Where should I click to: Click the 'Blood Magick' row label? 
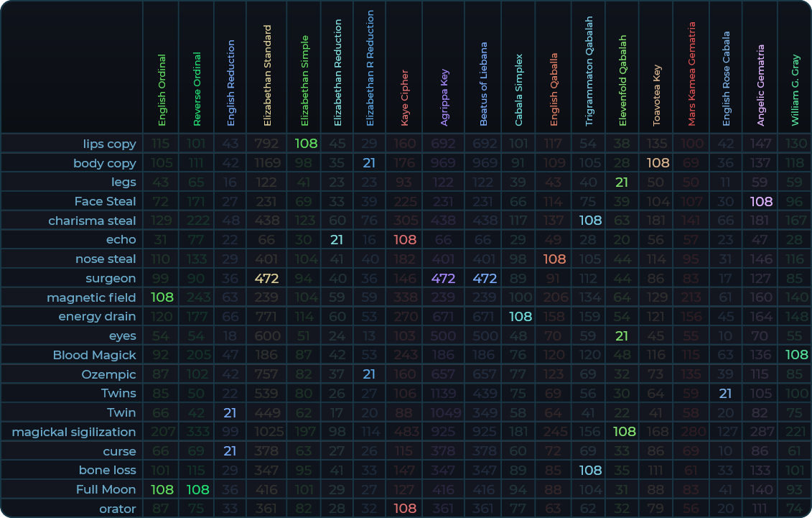tap(94, 355)
